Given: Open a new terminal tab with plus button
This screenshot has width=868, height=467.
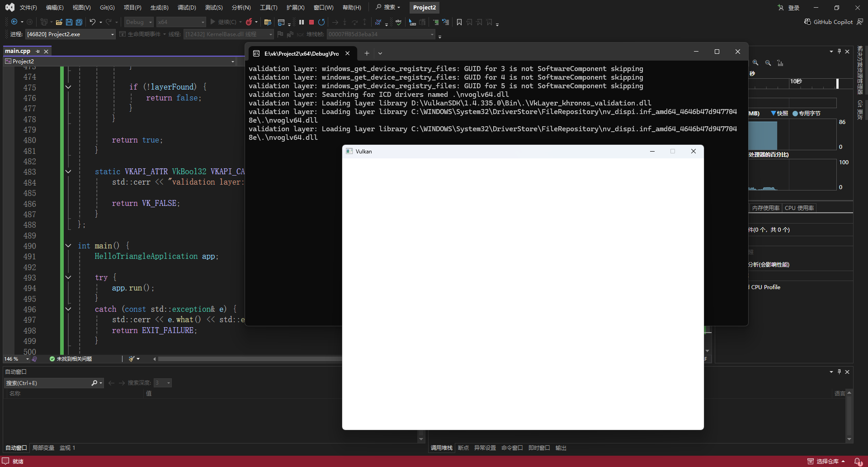Looking at the screenshot, I should tap(367, 53).
